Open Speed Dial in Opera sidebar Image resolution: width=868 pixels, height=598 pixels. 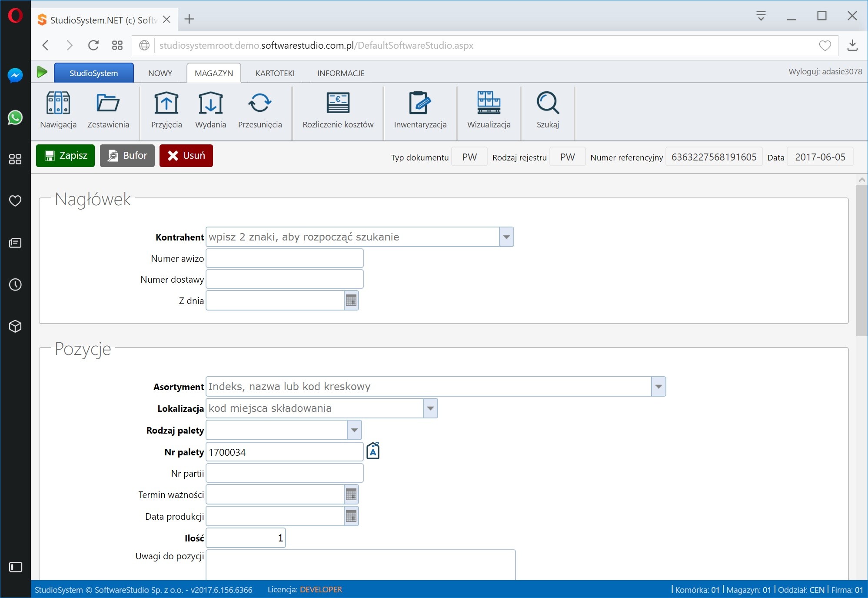pyautogui.click(x=15, y=159)
